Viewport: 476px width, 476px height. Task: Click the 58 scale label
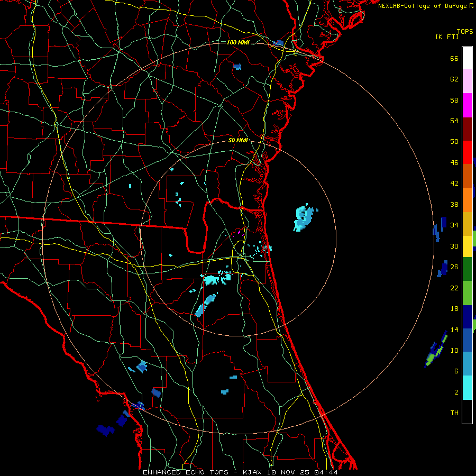(x=454, y=100)
